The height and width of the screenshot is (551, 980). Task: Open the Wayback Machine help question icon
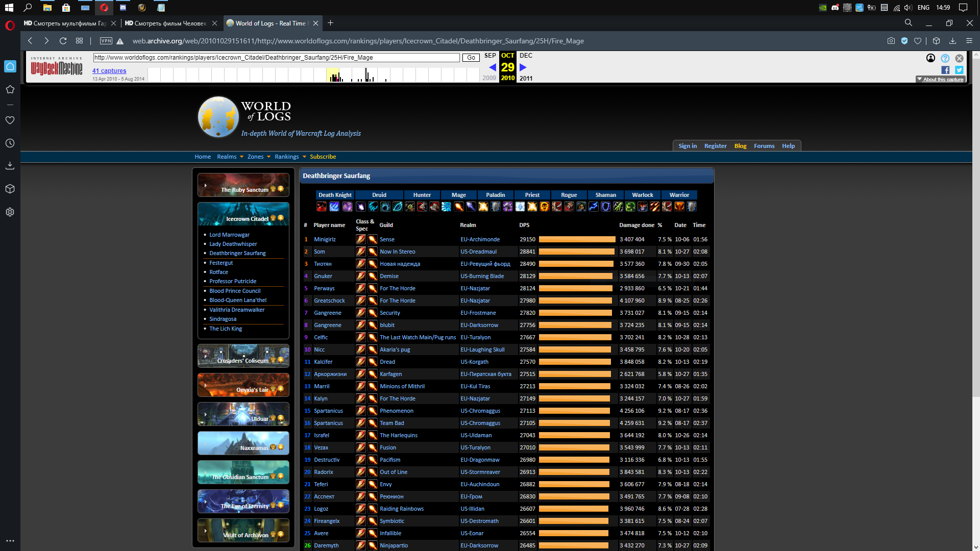tap(945, 58)
